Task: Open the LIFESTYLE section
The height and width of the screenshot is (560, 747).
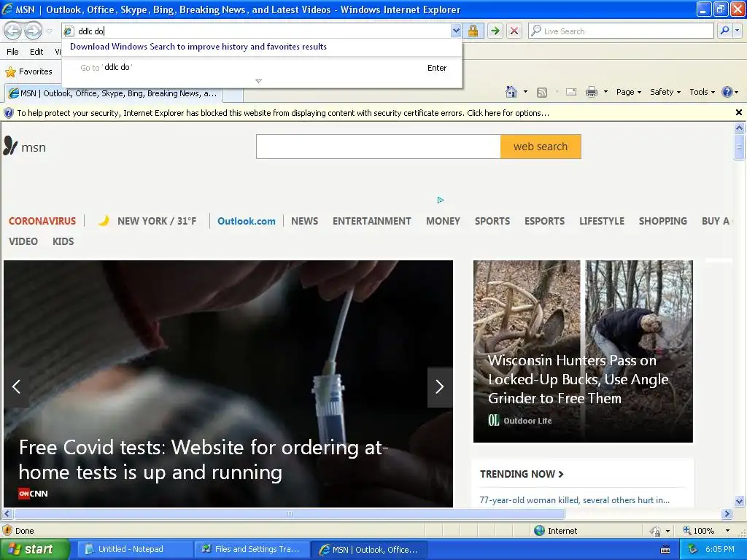Action: tap(602, 221)
